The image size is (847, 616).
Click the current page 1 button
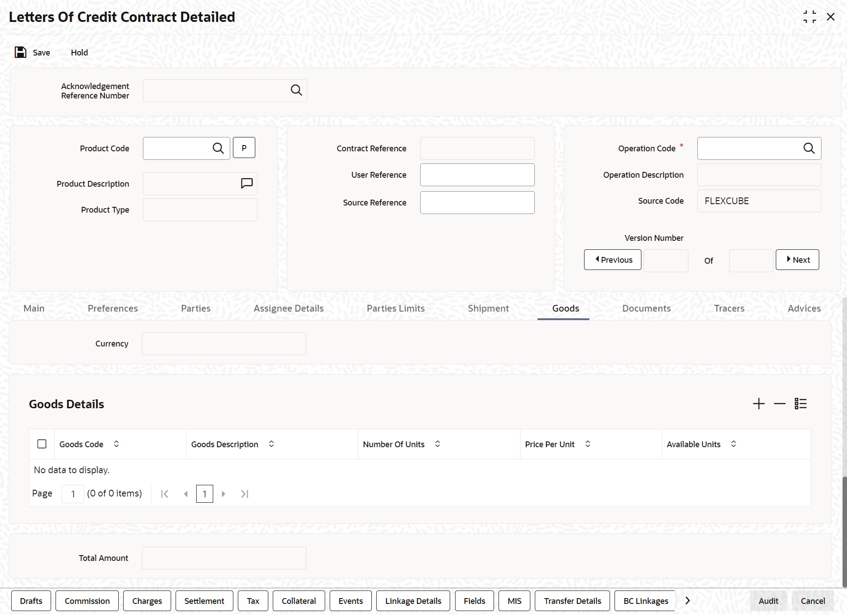point(205,494)
